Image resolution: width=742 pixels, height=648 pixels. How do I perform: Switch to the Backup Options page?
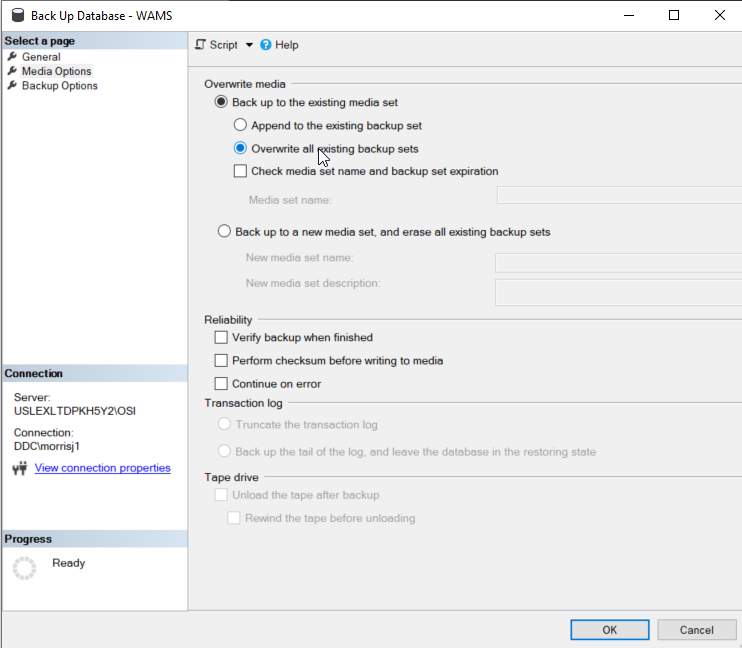point(60,86)
